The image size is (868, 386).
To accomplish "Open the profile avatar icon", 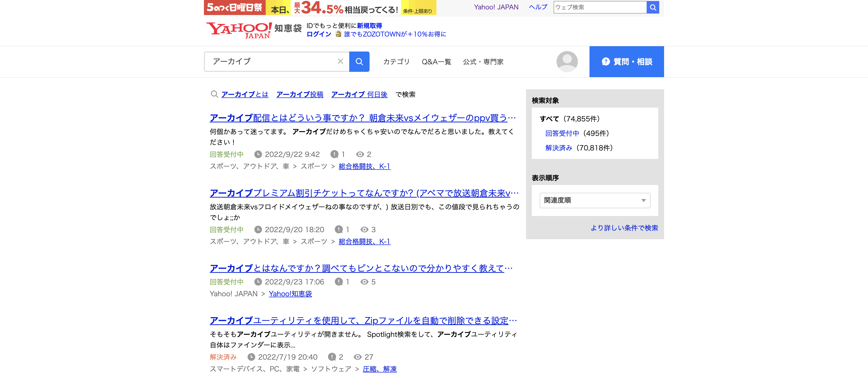I will click(x=567, y=62).
